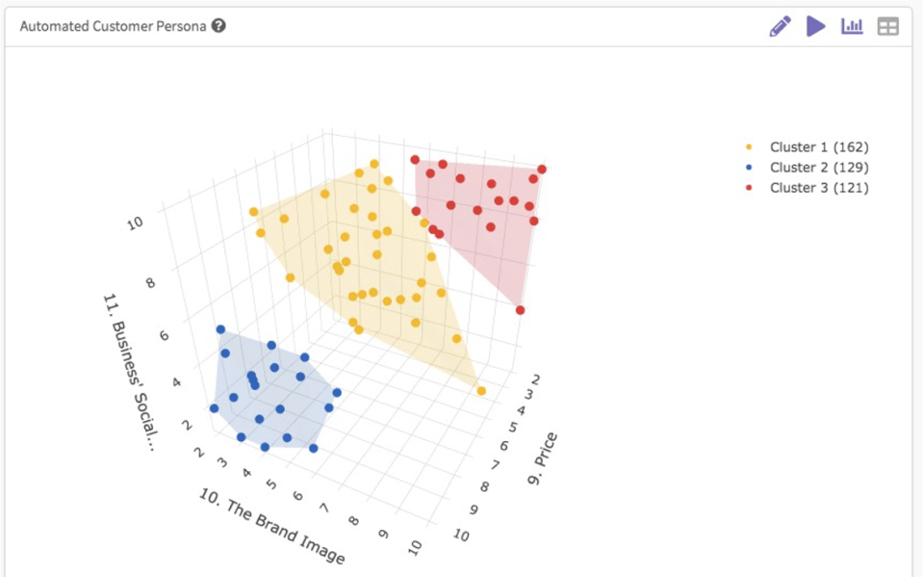Screen dimensions: 924x577
Task: Click the isolated lowest red data point
Action: click(520, 310)
